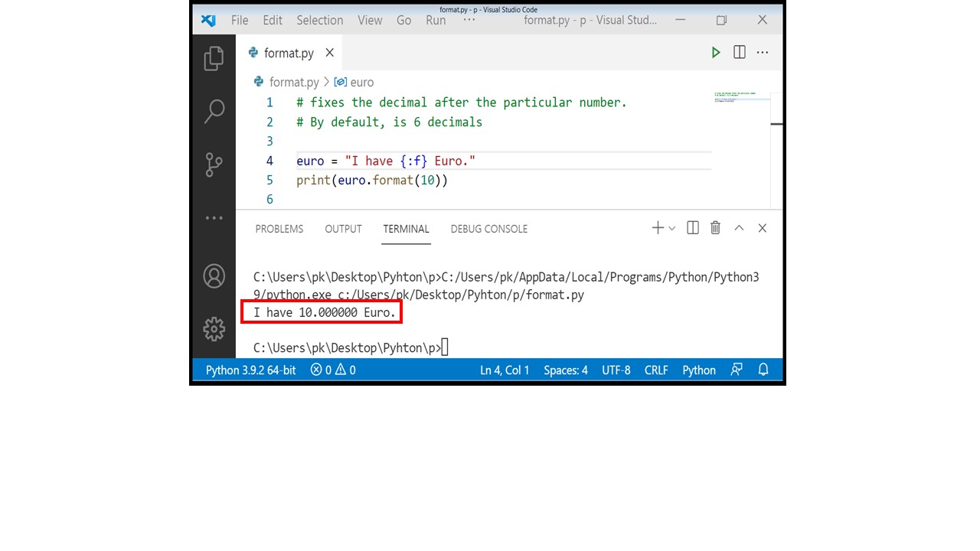The height and width of the screenshot is (551, 980).
Task: Kill the terminal with trash icon
Action: (715, 227)
